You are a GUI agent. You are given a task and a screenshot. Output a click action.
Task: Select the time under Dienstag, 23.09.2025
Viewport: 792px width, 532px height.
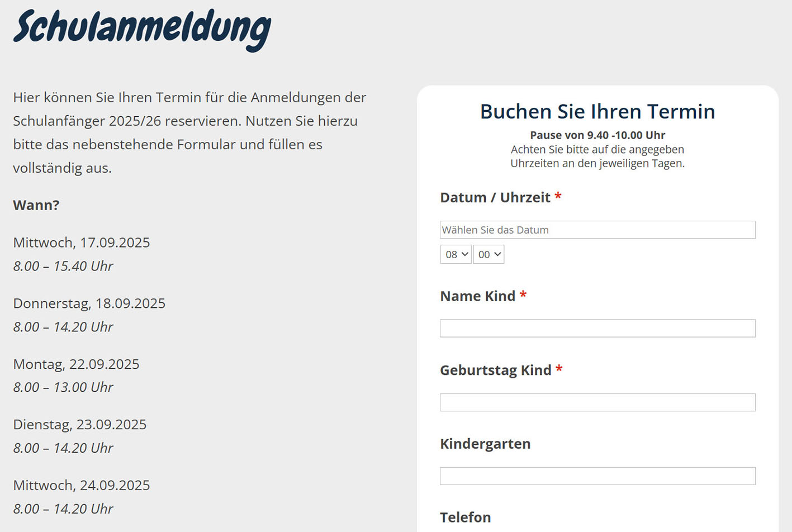(63, 448)
